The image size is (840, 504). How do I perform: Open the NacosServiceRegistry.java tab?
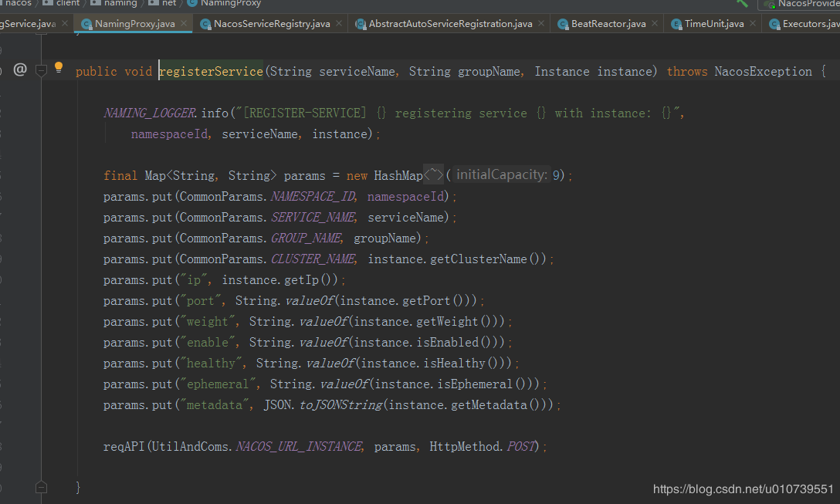tap(272, 24)
